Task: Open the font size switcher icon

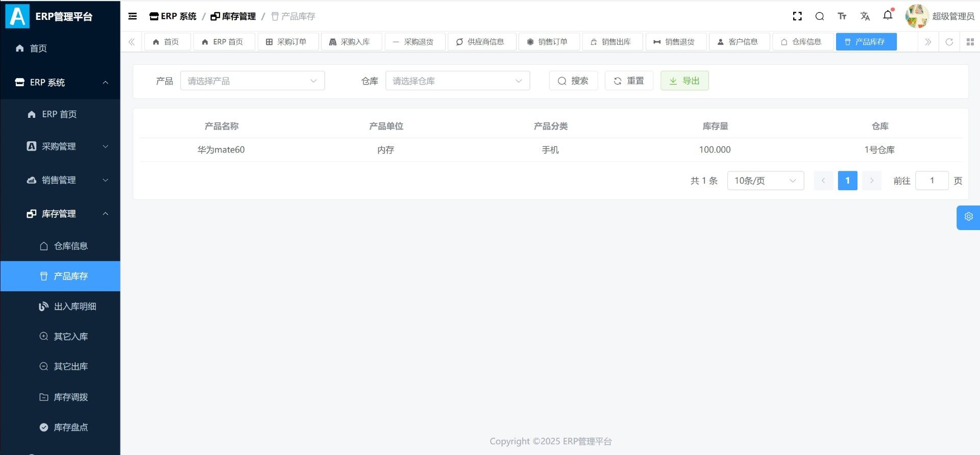Action: (842, 16)
